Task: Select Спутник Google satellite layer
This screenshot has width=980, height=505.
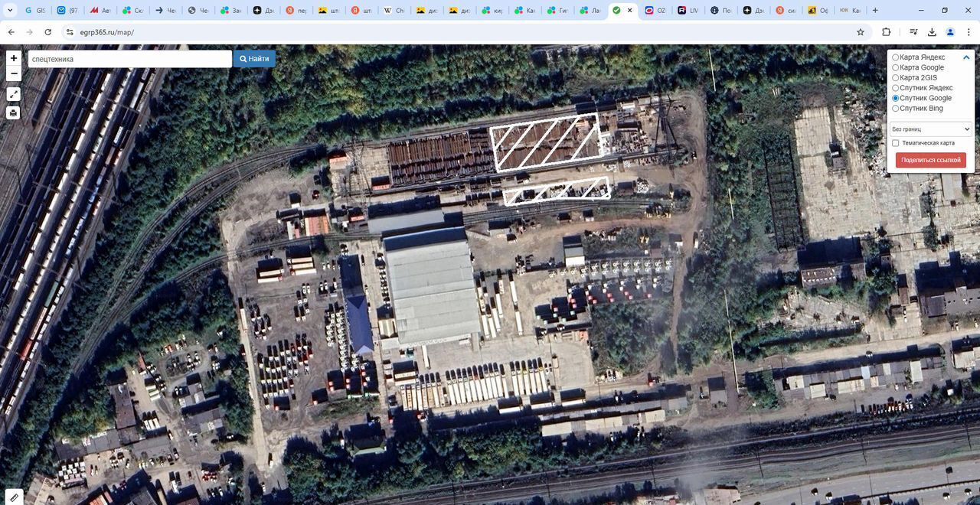Action: click(x=896, y=98)
